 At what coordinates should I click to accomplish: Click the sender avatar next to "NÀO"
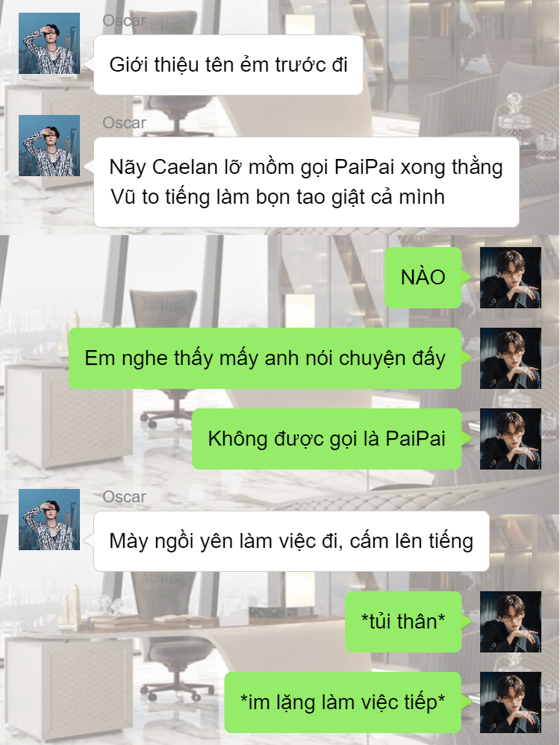click(x=511, y=278)
